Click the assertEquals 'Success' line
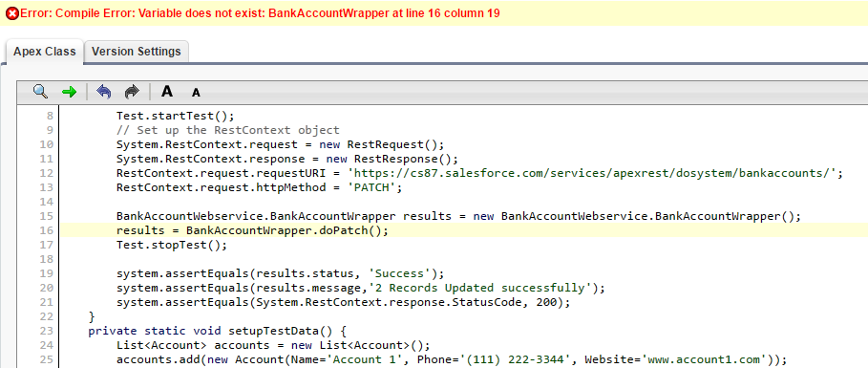Viewport: 868px width, 368px height. (280, 273)
